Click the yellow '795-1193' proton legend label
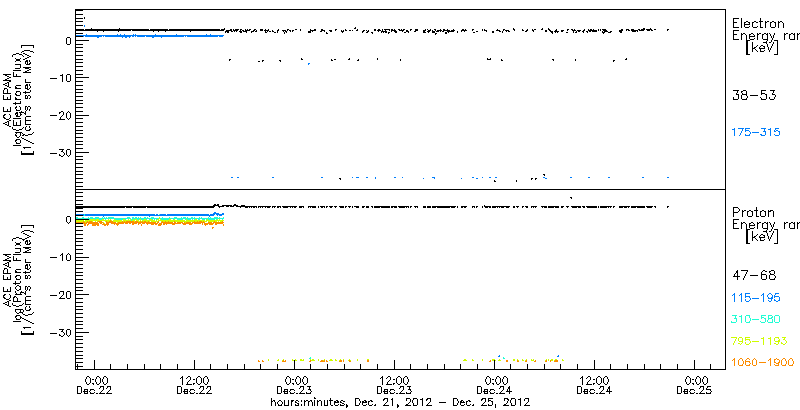This screenshot has height=410, width=800. (x=760, y=341)
